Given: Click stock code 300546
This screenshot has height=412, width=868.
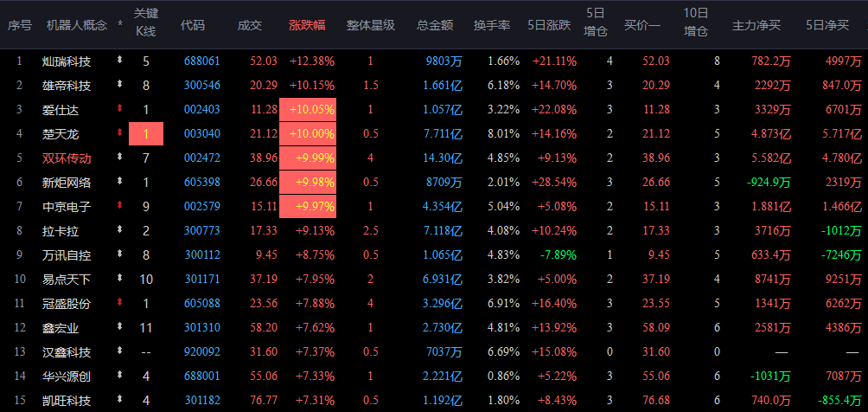Looking at the screenshot, I should click(202, 86).
